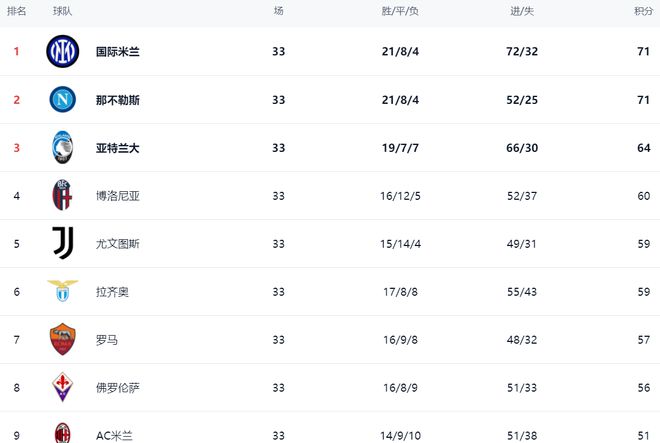
Task: Click the 进/失 column header
Action: click(522, 11)
